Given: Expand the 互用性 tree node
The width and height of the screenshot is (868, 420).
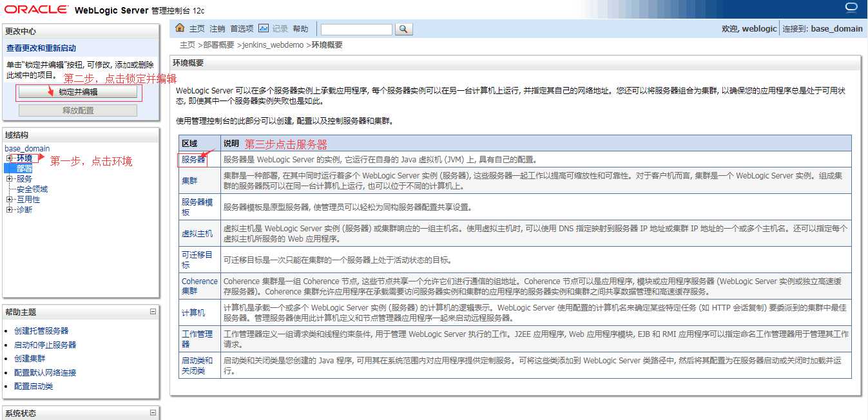Looking at the screenshot, I should coord(9,199).
